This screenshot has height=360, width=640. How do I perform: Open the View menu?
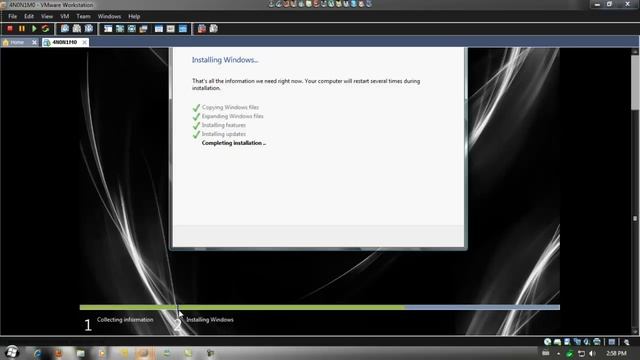point(47,16)
